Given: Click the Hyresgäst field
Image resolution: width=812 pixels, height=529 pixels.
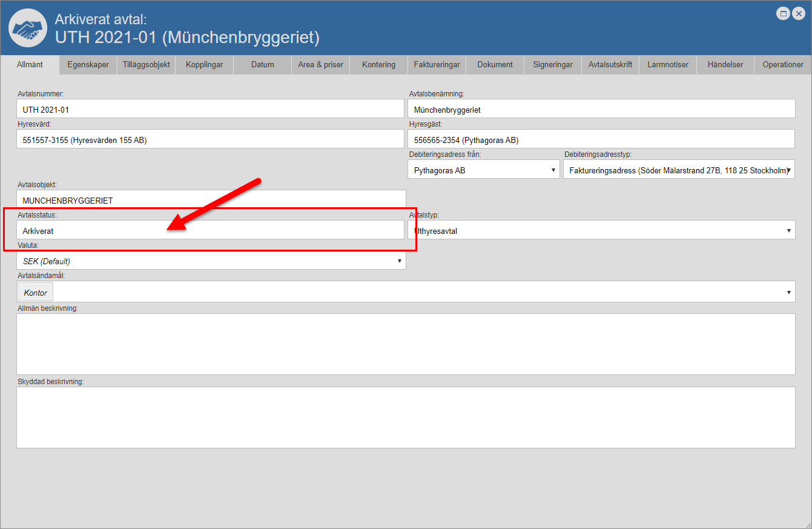Looking at the screenshot, I should pos(601,140).
